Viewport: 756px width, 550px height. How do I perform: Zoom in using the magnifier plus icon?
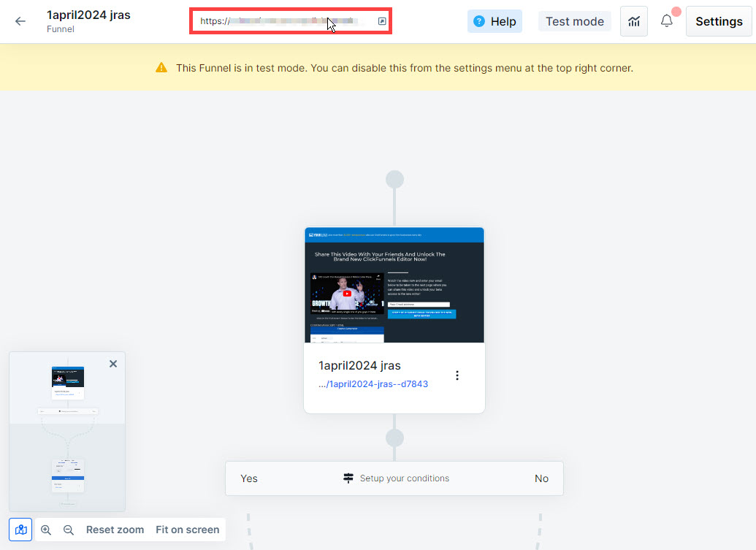tap(46, 530)
